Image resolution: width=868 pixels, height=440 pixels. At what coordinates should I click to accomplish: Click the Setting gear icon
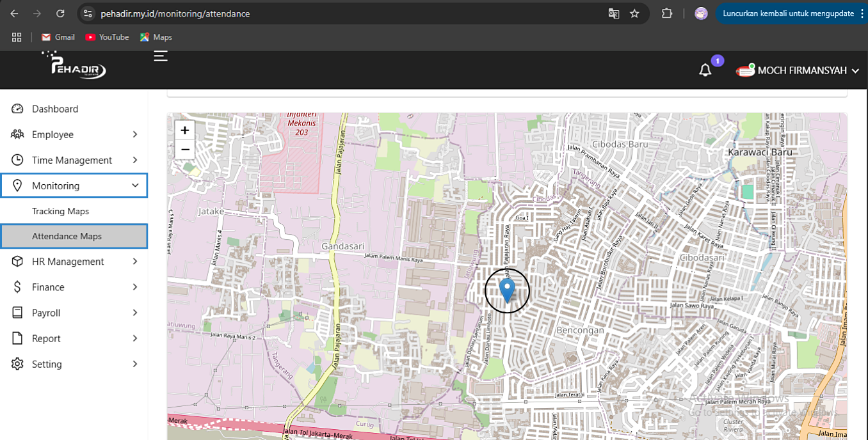[x=17, y=364]
